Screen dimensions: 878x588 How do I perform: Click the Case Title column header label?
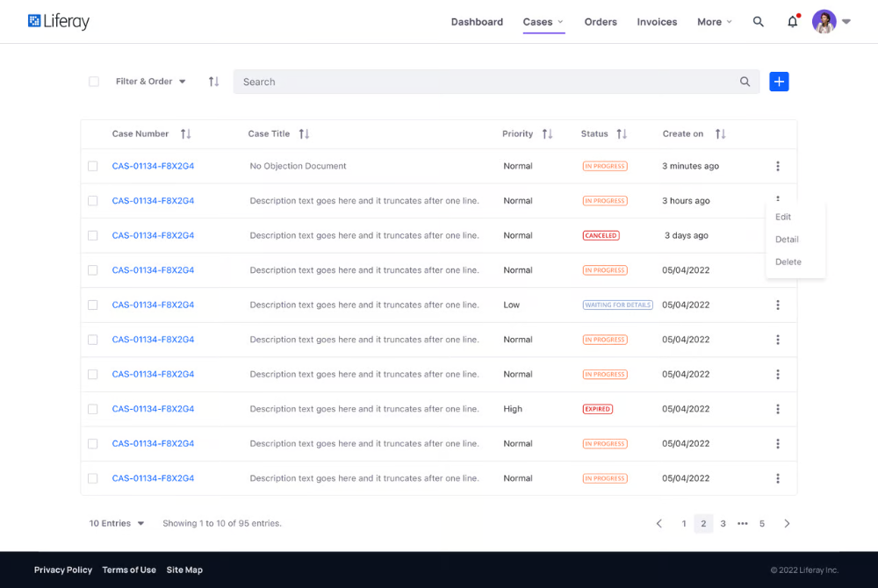[x=269, y=133]
